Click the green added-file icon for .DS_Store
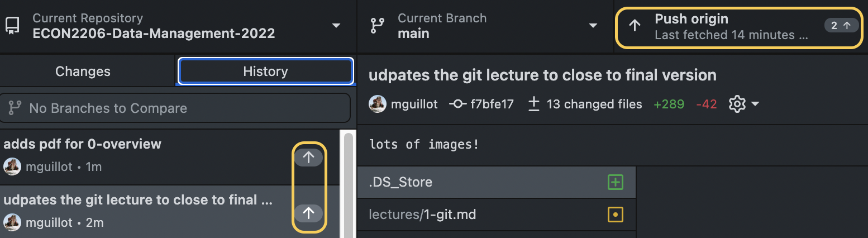868x238 pixels. (x=615, y=182)
